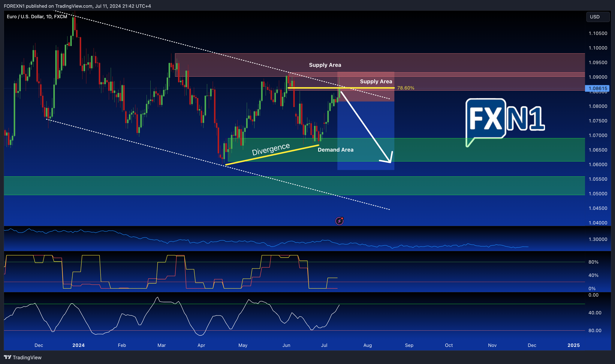Click the May time axis label
The width and height of the screenshot is (615, 364).
coord(243,345)
